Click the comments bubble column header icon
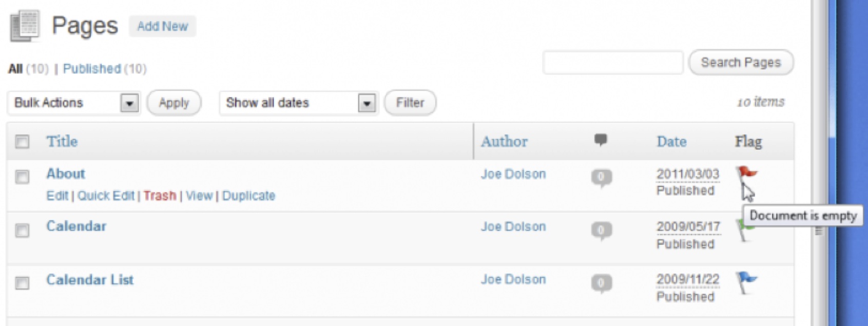Viewport: 868px width, 326px height. click(601, 140)
